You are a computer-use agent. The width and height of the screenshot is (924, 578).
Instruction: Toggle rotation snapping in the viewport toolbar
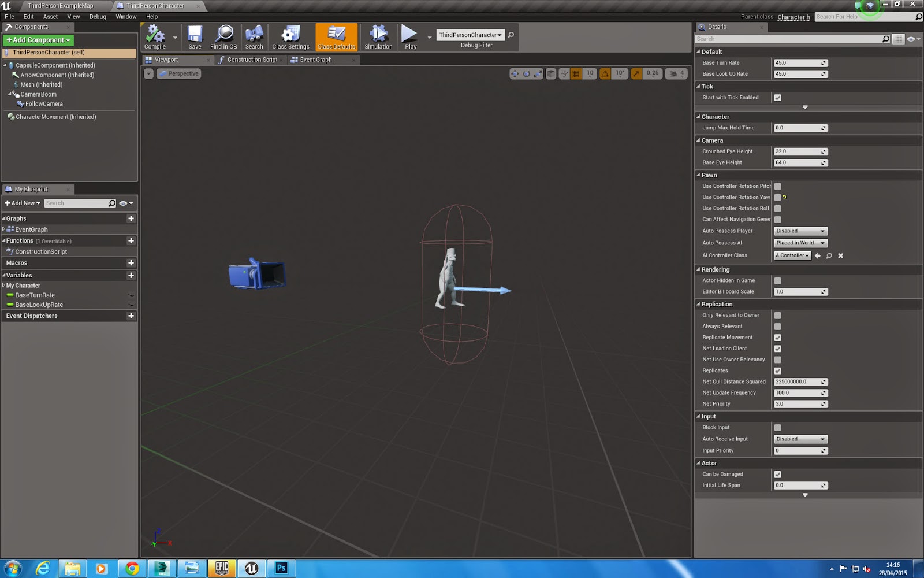[605, 73]
